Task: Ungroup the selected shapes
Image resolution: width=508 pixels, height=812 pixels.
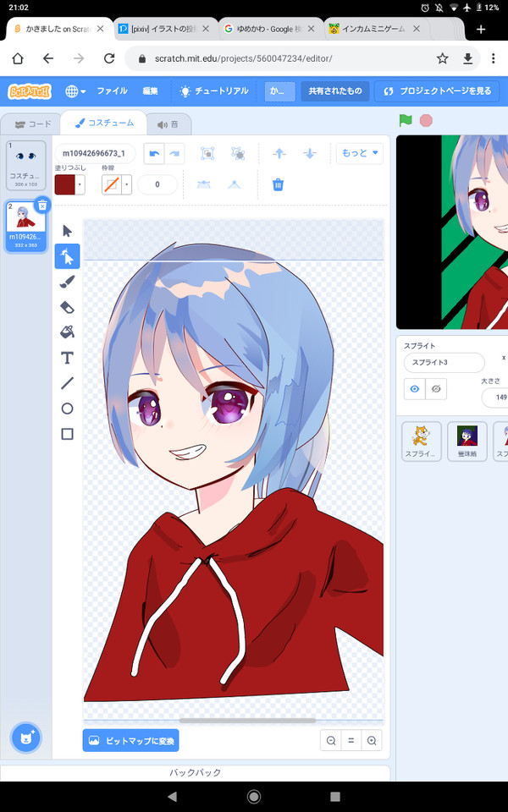Action: coord(239,153)
